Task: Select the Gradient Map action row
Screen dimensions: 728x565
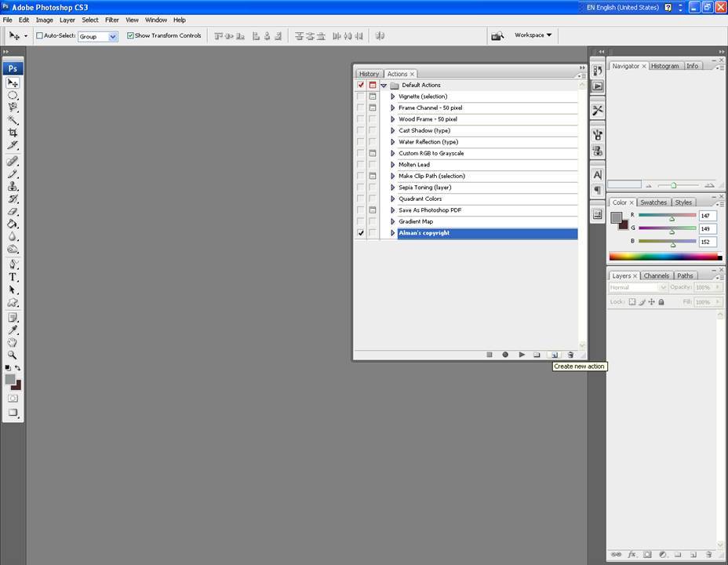Action: tap(487, 221)
